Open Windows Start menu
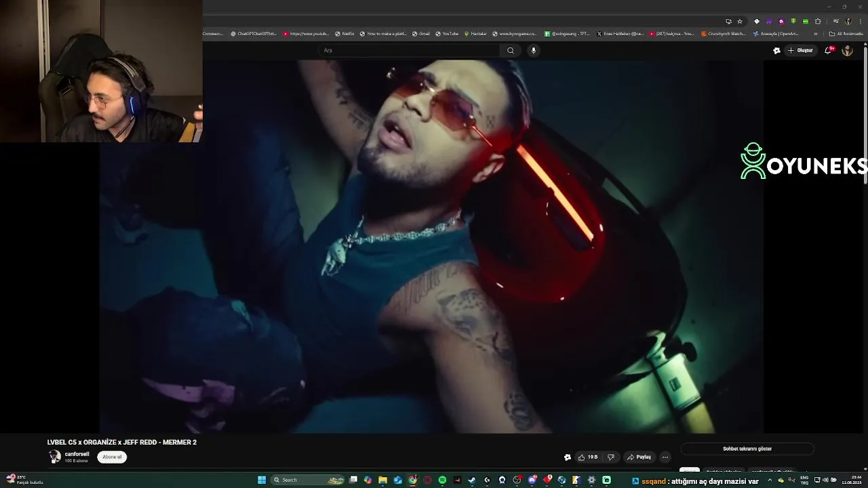The height and width of the screenshot is (488, 868). (262, 480)
